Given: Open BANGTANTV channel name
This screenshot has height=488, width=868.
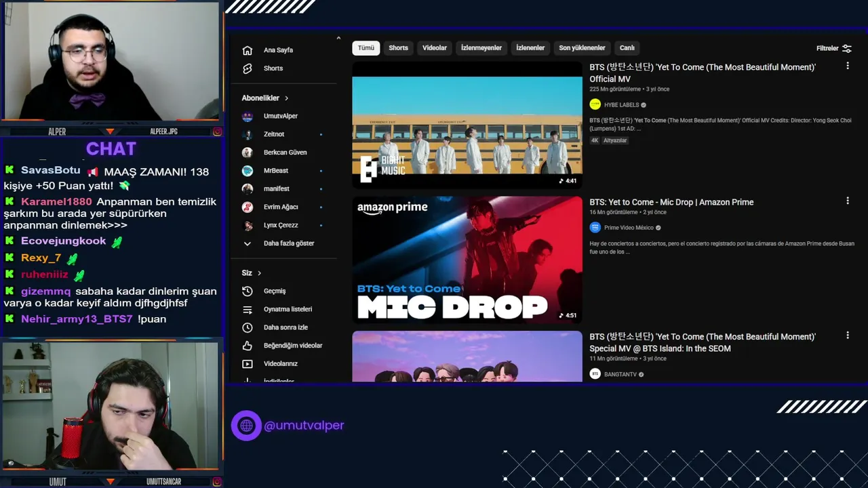Looking at the screenshot, I should pos(620,374).
